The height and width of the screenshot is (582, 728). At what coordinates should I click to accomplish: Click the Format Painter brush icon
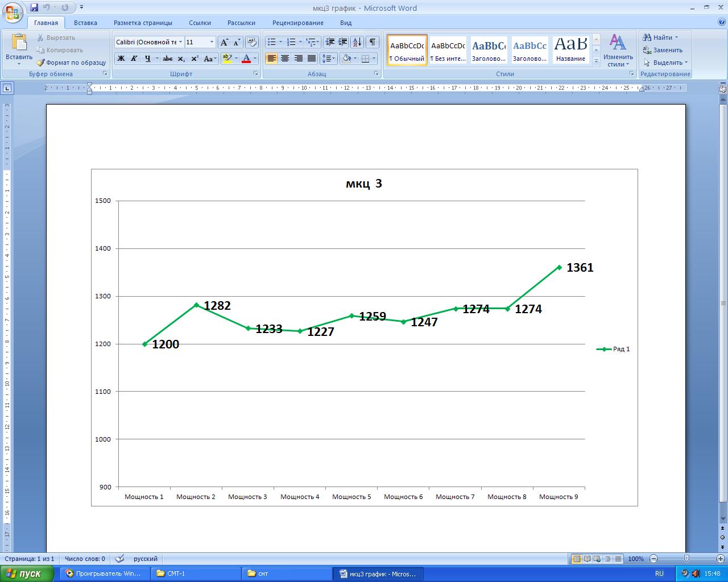[x=40, y=63]
